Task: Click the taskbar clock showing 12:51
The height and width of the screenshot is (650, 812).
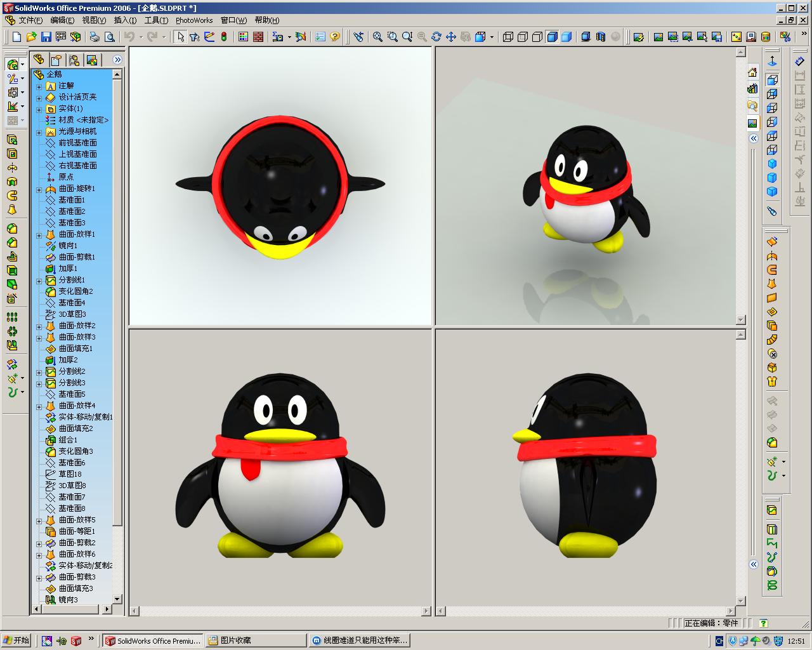Action: tap(796, 641)
